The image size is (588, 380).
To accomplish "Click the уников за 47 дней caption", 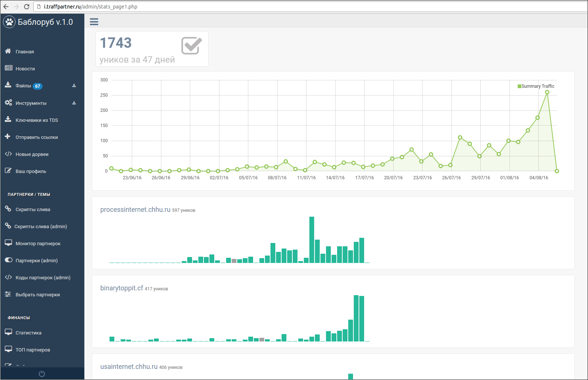I will pyautogui.click(x=137, y=60).
